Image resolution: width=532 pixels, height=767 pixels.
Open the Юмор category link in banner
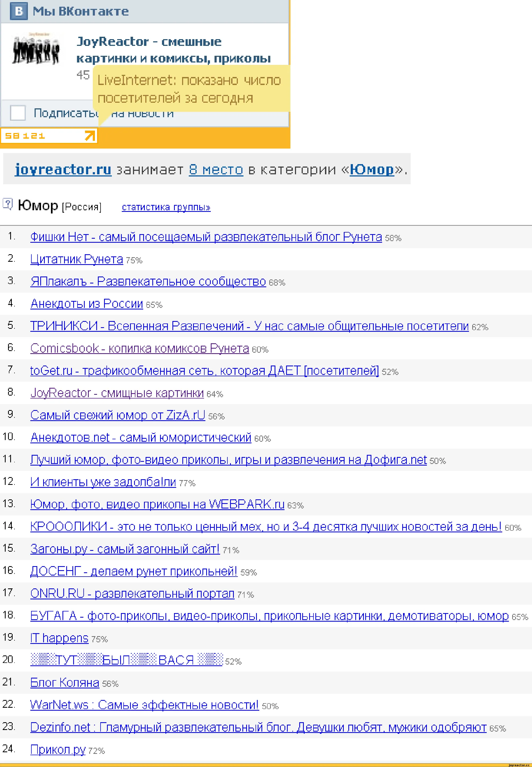point(372,170)
